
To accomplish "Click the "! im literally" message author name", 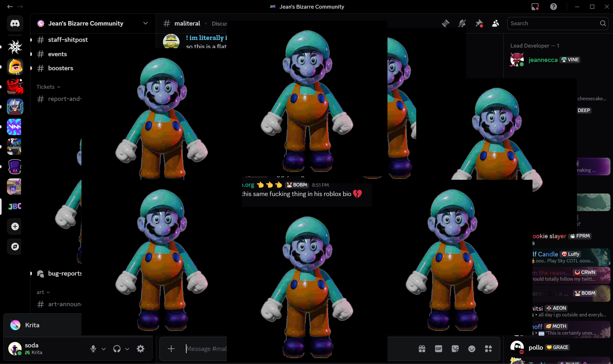I will click(x=206, y=38).
